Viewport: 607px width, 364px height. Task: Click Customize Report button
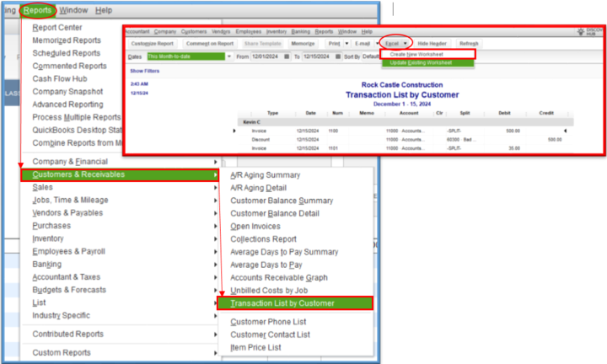coord(152,44)
